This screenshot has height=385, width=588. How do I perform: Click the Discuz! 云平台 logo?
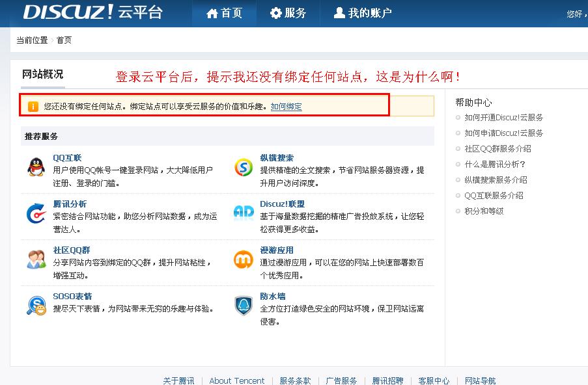[92, 12]
